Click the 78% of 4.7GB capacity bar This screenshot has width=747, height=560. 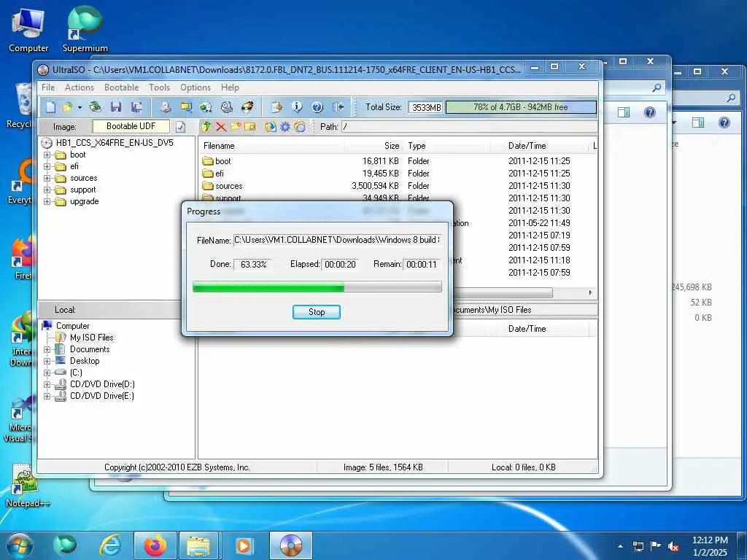point(521,107)
